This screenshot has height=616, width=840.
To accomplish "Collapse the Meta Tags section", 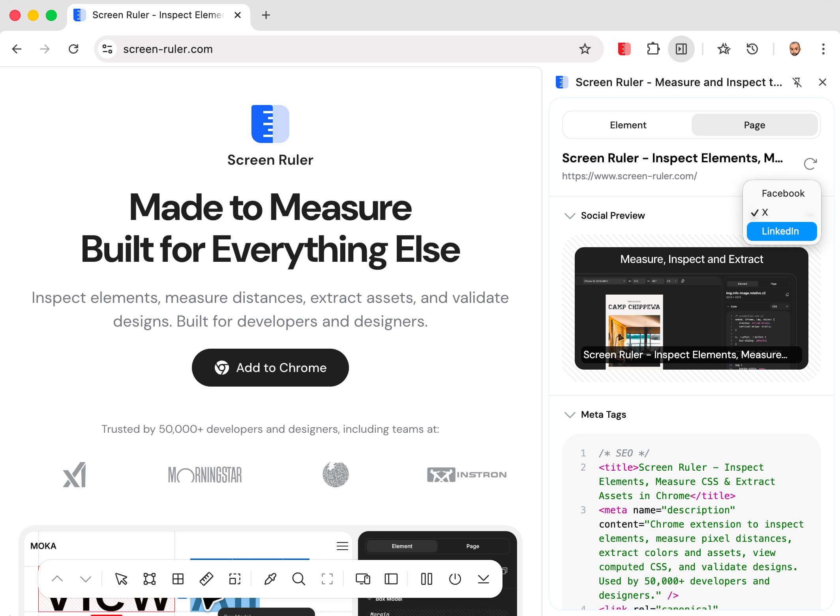I will click(x=570, y=415).
